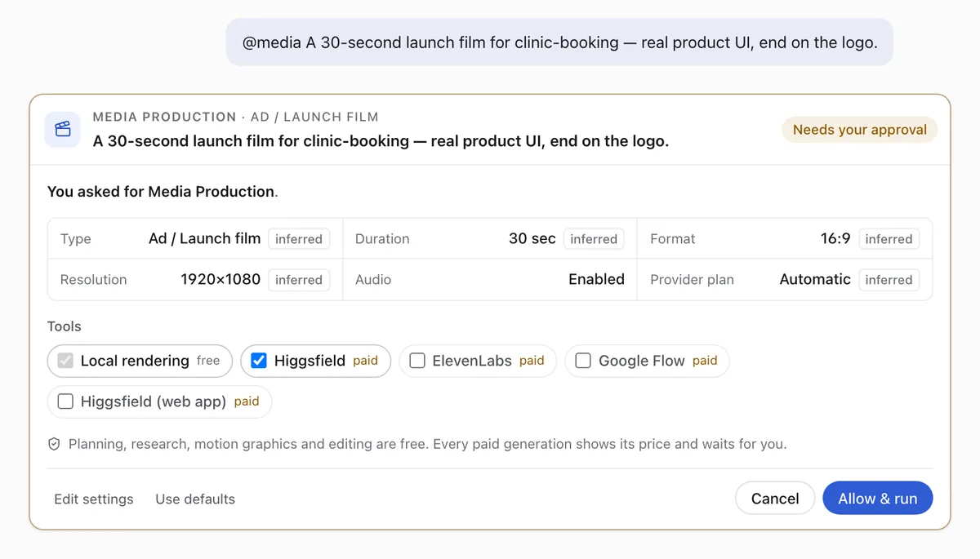The width and height of the screenshot is (980, 559).
Task: Click the free tag on Local rendering
Action: point(208,361)
